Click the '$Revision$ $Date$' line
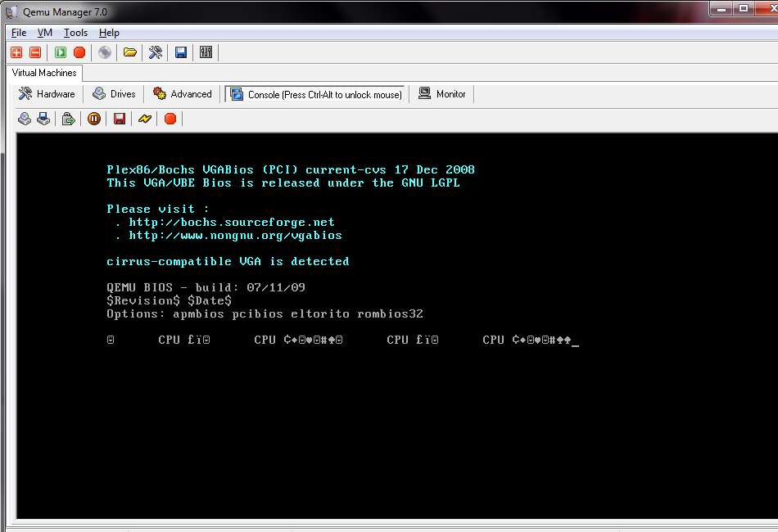Screen dimensions: 778x532 170,300
